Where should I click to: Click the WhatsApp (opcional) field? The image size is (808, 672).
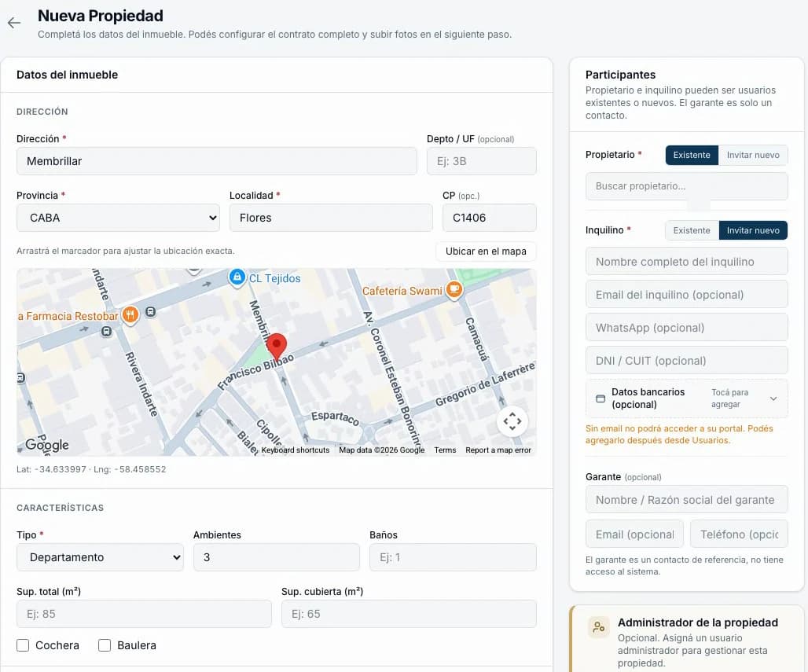coord(686,327)
